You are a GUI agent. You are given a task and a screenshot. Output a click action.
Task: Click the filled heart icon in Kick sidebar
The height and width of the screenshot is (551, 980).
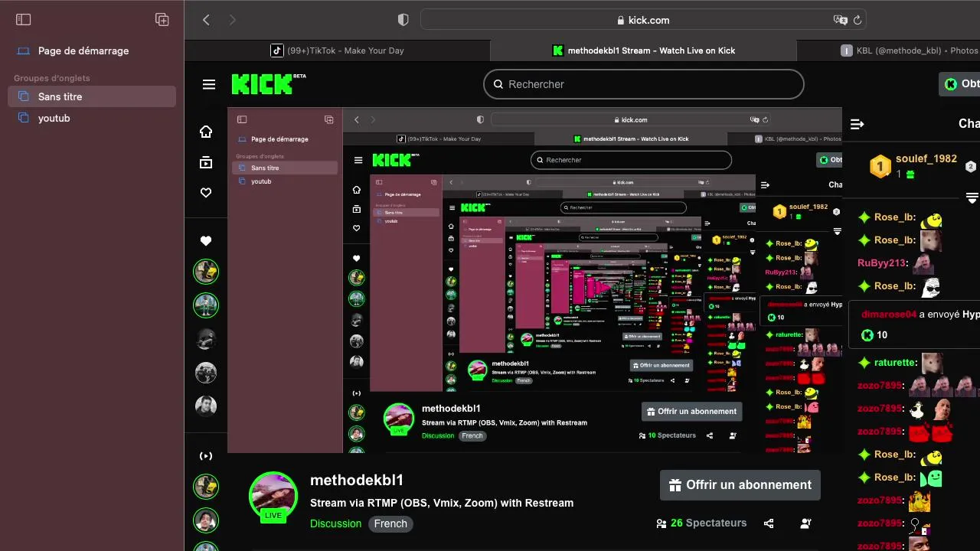pyautogui.click(x=206, y=240)
